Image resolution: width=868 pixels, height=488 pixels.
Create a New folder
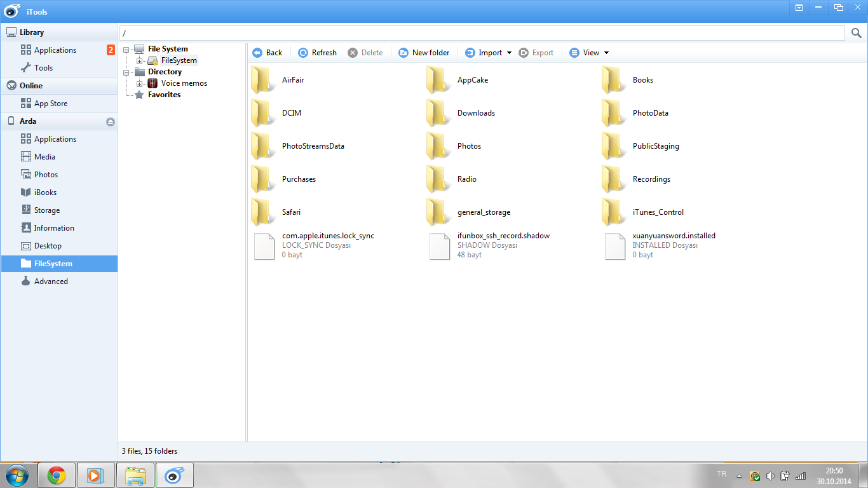(x=424, y=53)
